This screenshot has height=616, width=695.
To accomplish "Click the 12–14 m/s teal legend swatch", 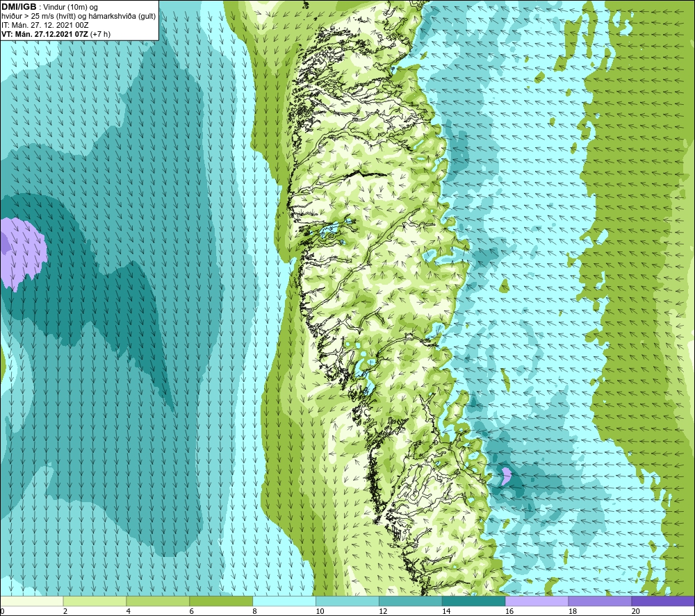I will pos(411,601).
